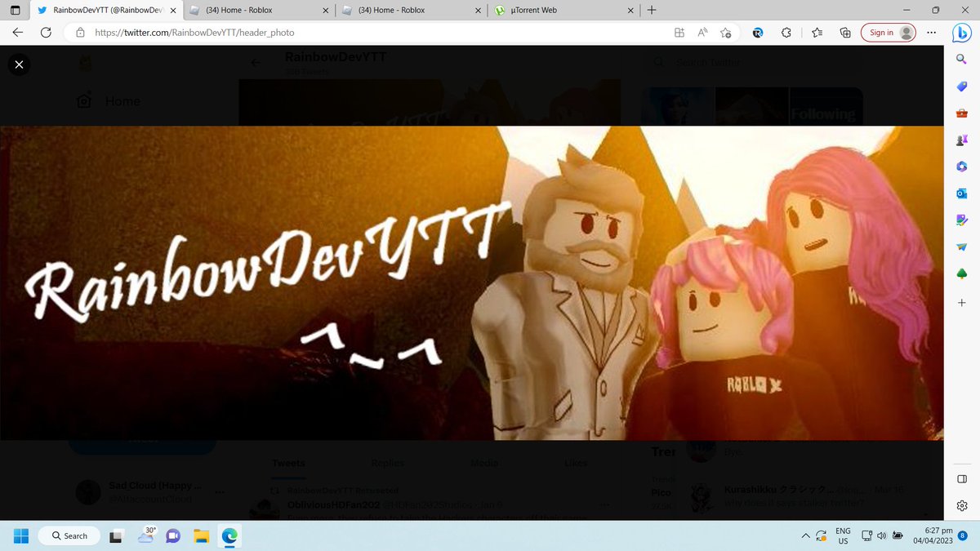980x551 pixels.
Task: Open the Drop paper plane icon in sidebar
Action: (962, 247)
